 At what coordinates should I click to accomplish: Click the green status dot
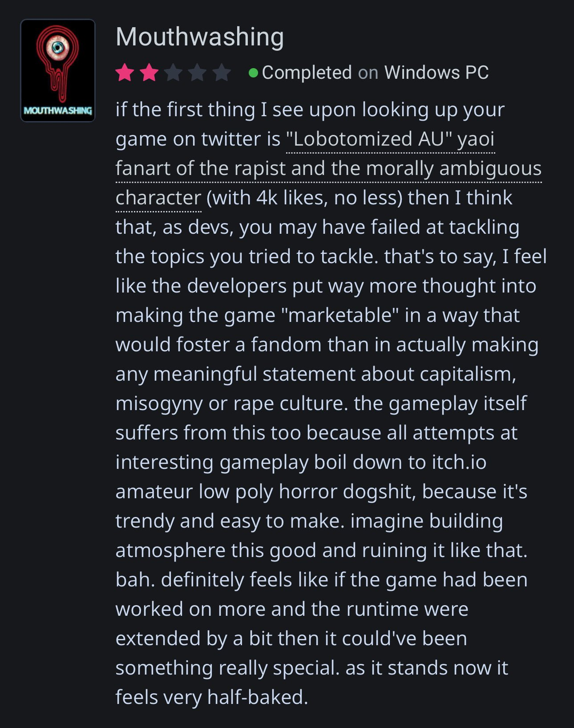coord(253,73)
